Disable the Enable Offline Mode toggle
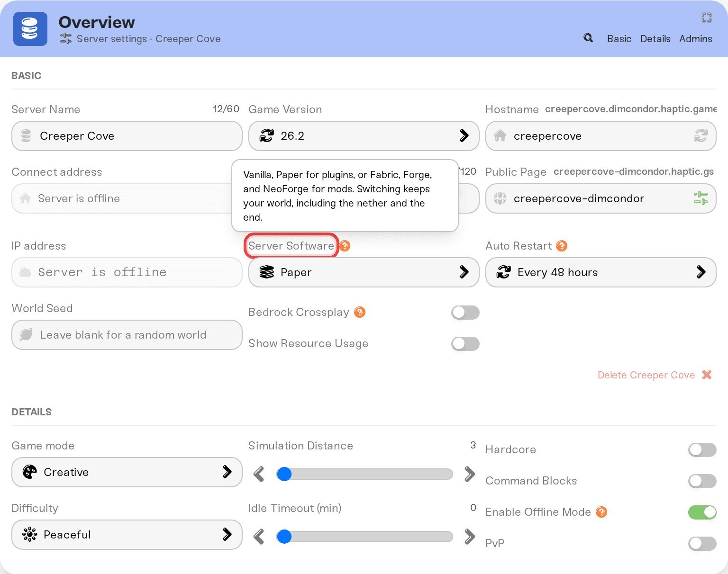 702,512
